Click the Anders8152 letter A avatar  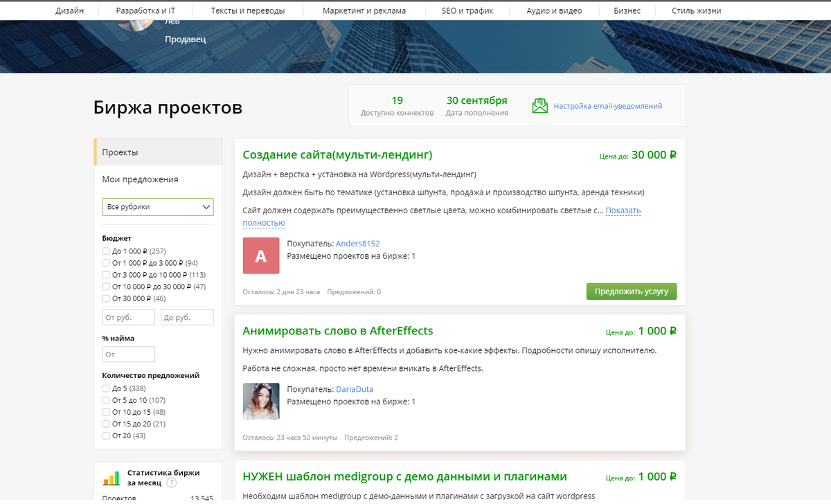point(261,256)
